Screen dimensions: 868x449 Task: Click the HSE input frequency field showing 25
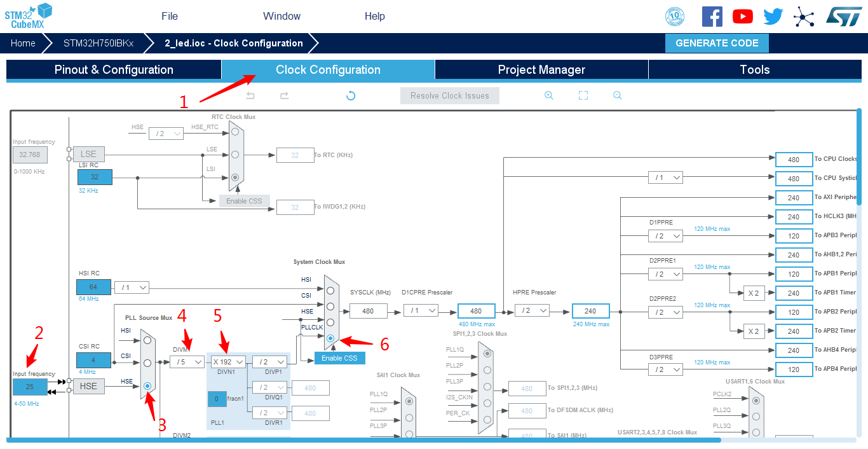click(x=30, y=387)
